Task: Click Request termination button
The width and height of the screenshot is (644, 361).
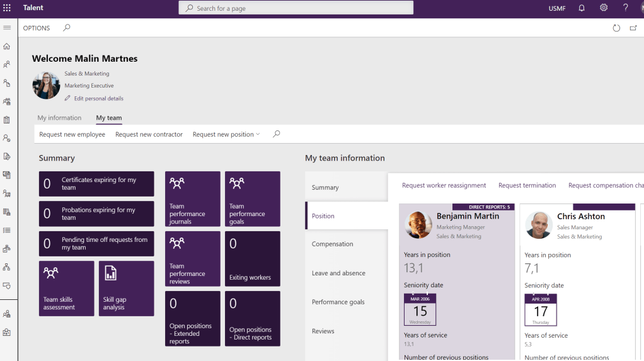Action: click(527, 185)
